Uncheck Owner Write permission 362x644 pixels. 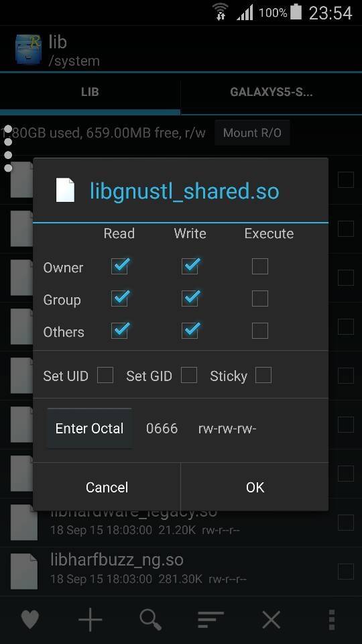click(190, 266)
